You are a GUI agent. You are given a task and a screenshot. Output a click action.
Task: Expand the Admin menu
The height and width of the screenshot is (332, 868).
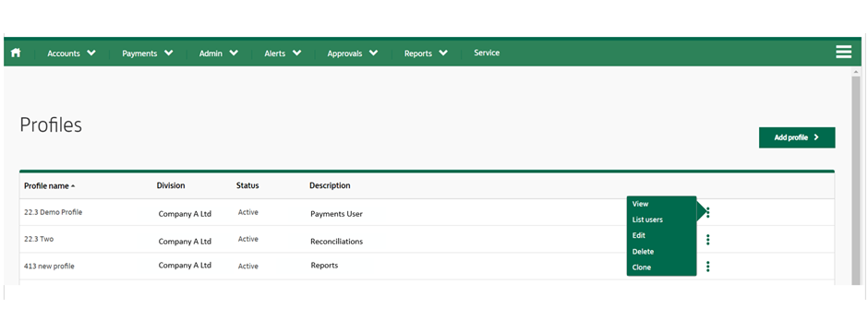(x=219, y=53)
